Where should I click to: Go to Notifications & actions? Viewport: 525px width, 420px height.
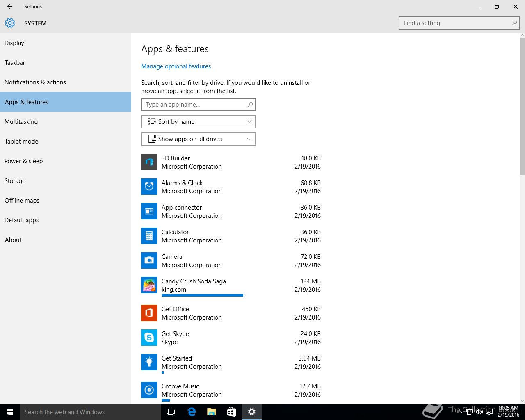[x=66, y=82]
